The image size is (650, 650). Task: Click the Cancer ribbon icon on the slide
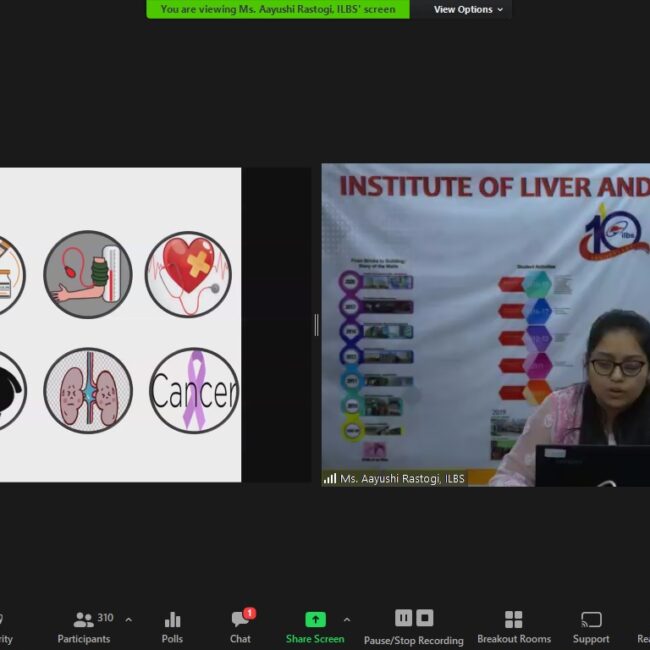click(x=193, y=390)
